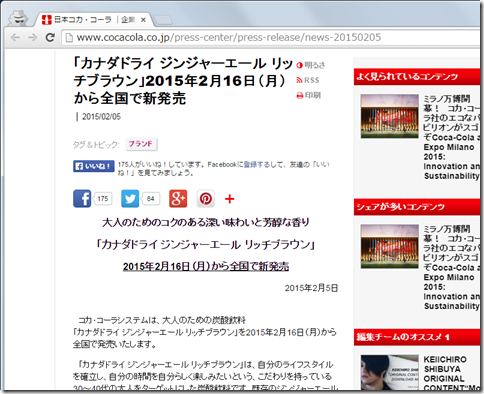Click the underlined 2015年2月16日(月)から全国で新発売 heading
Viewport: 484px width, 394px height.
pyautogui.click(x=206, y=266)
